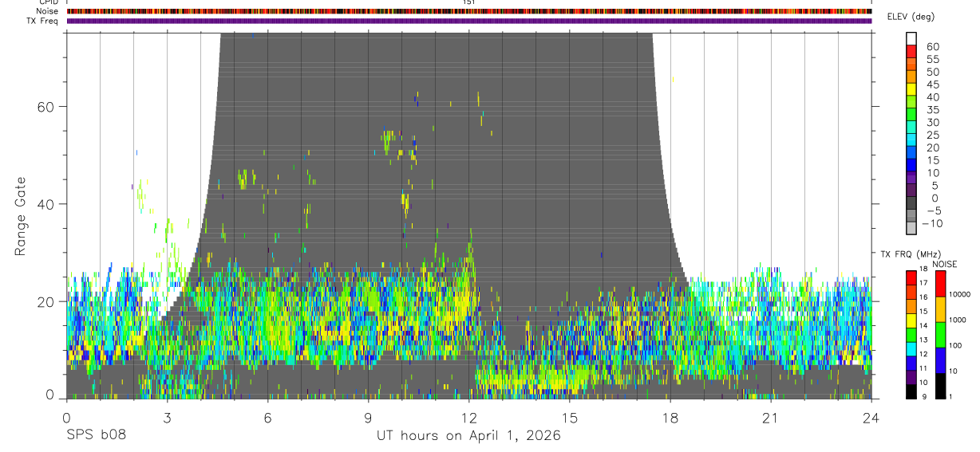Click the '45' value on the ELEV scale

click(933, 85)
